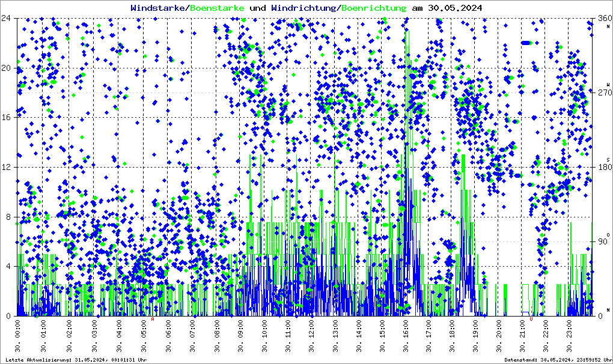Pick the "23:00" time axis label

[x=569, y=336]
